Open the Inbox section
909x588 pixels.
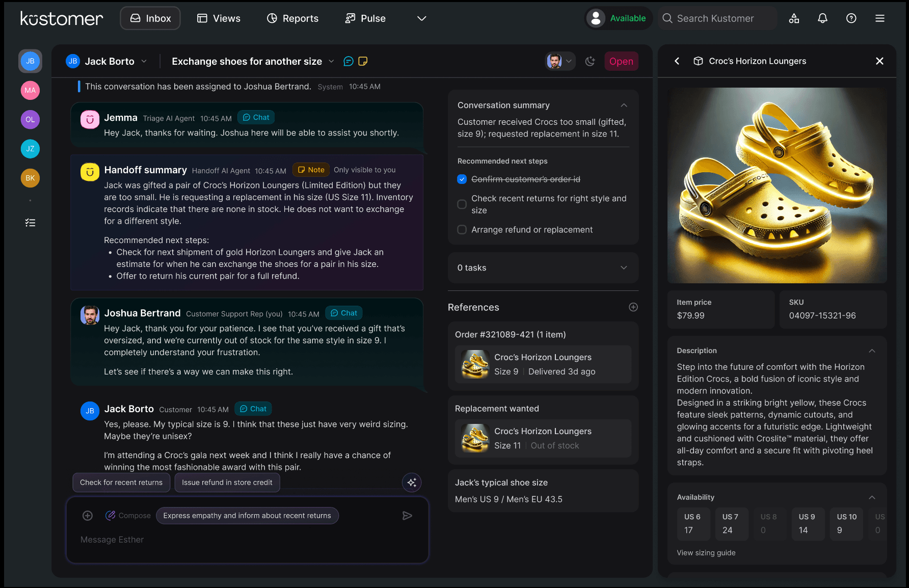[150, 18]
